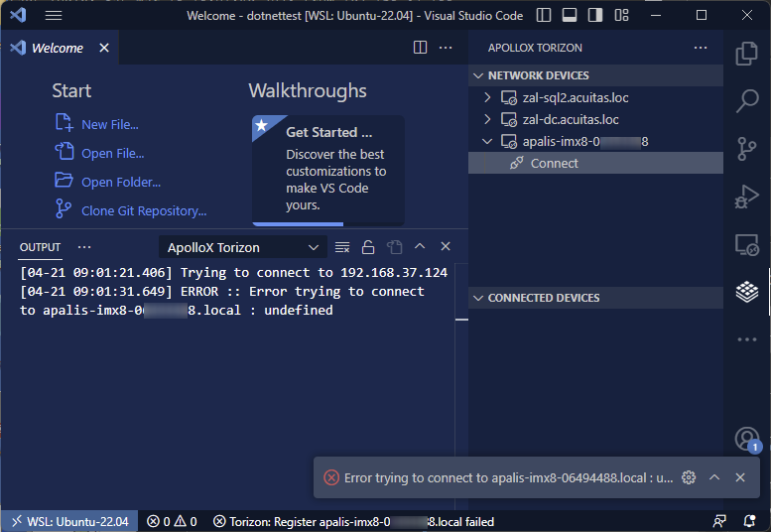Screen dimensions: 771x532
Task: Click the error notification message text
Action: pyautogui.click(x=508, y=477)
